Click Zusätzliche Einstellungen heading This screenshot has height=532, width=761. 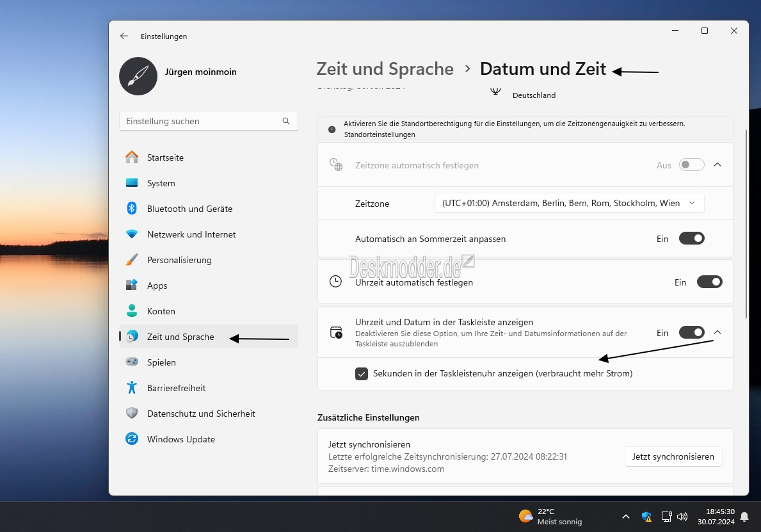coord(369,417)
